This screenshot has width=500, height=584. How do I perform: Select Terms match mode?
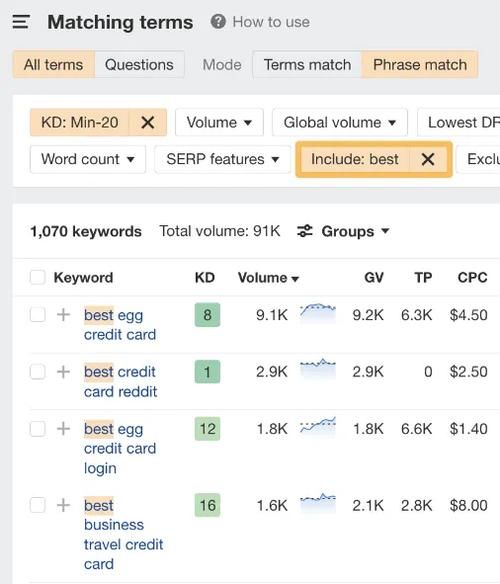click(307, 64)
